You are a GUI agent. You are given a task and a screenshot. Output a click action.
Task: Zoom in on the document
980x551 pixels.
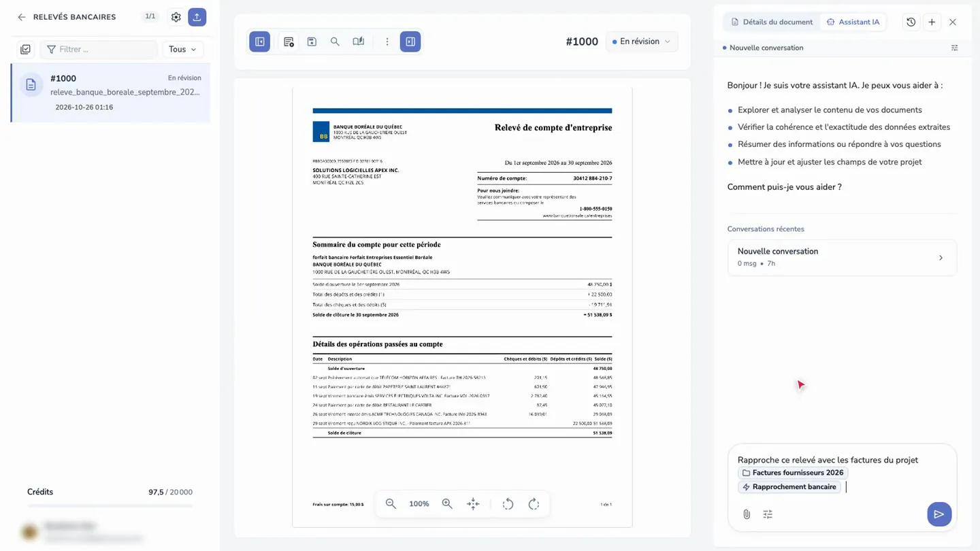pos(447,504)
